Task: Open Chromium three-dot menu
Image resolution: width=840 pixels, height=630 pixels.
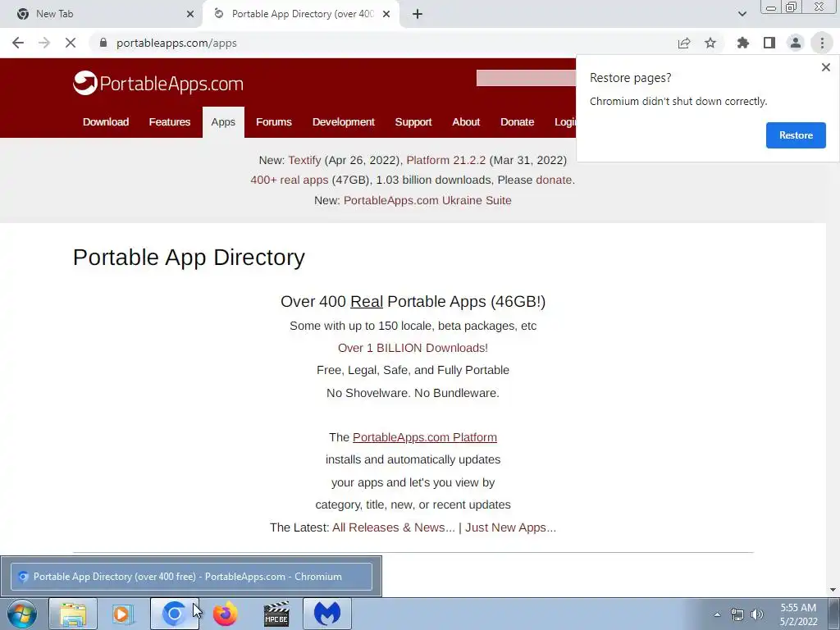Action: pyautogui.click(x=822, y=43)
